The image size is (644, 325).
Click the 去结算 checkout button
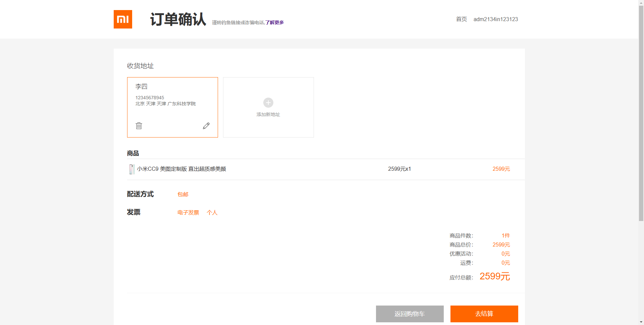484,314
